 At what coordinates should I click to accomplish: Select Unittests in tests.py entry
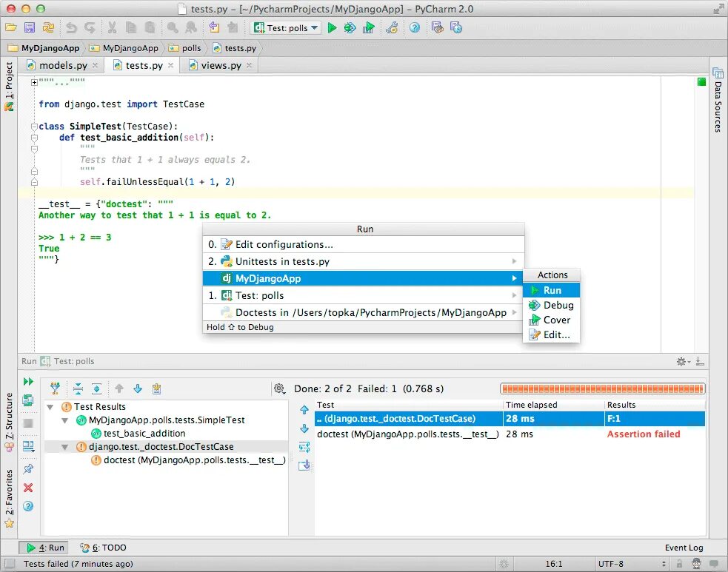[x=364, y=261]
